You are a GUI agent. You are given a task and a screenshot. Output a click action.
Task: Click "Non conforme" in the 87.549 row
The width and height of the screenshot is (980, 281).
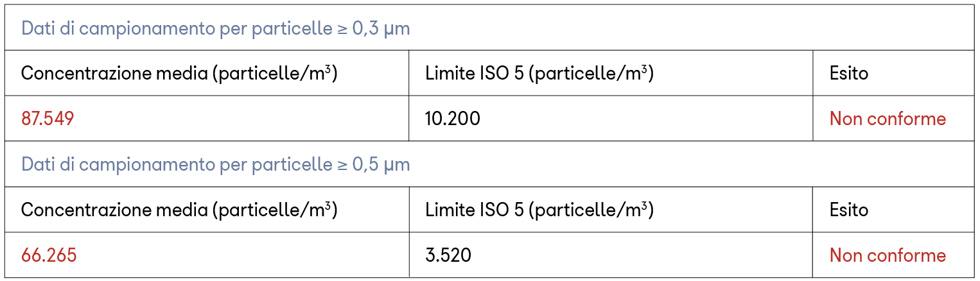[888, 119]
